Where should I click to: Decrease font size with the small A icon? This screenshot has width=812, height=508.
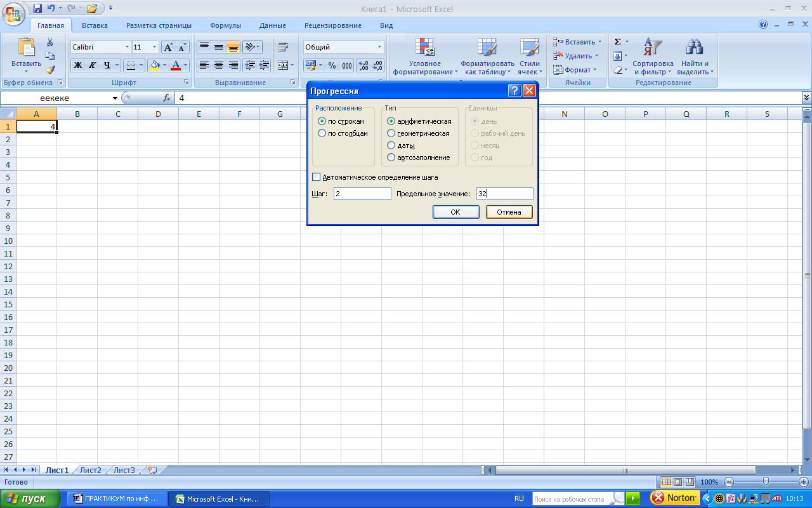click(183, 47)
